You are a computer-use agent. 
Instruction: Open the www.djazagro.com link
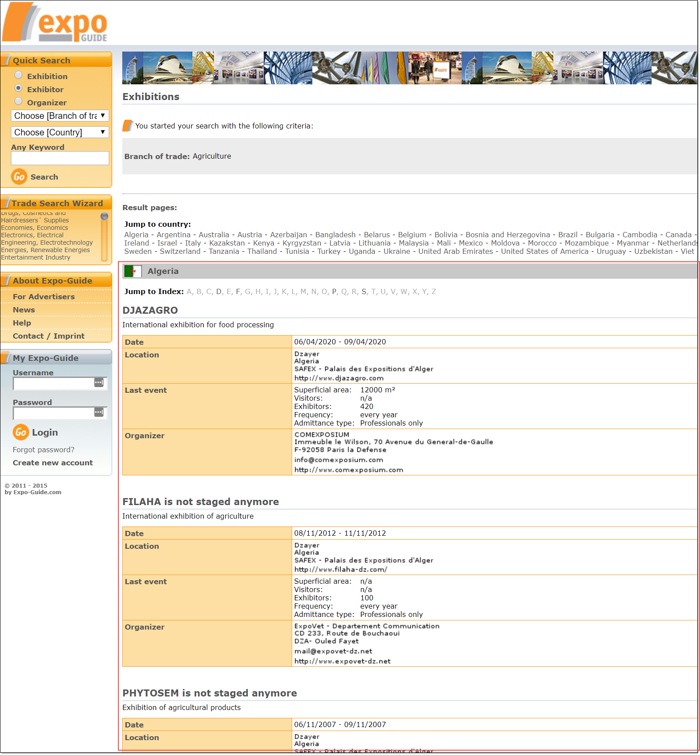339,377
